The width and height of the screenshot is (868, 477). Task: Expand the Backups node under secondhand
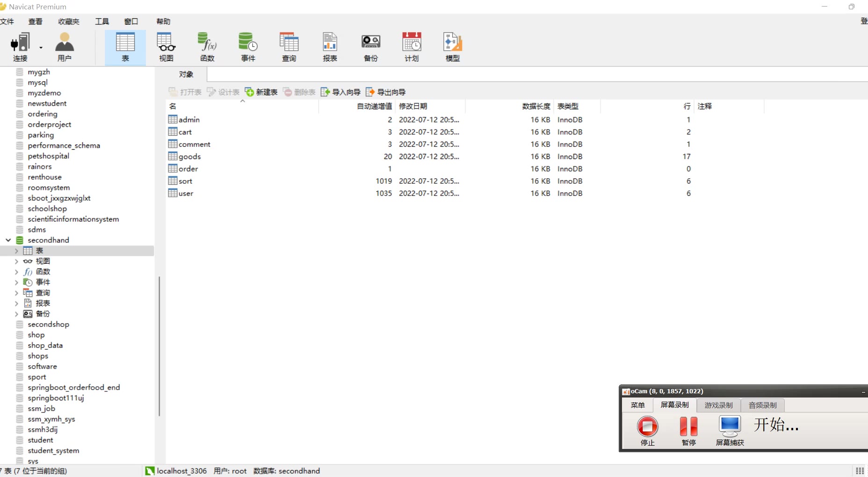tap(16, 314)
